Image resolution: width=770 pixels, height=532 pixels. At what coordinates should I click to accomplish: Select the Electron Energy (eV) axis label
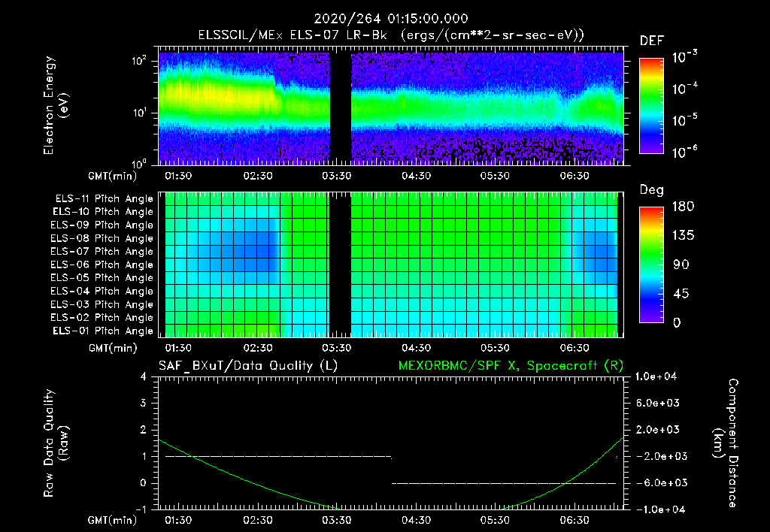point(55,105)
